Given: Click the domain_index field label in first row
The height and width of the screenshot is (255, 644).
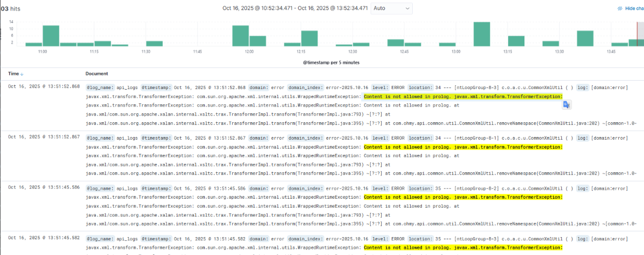Looking at the screenshot, I should tap(305, 87).
